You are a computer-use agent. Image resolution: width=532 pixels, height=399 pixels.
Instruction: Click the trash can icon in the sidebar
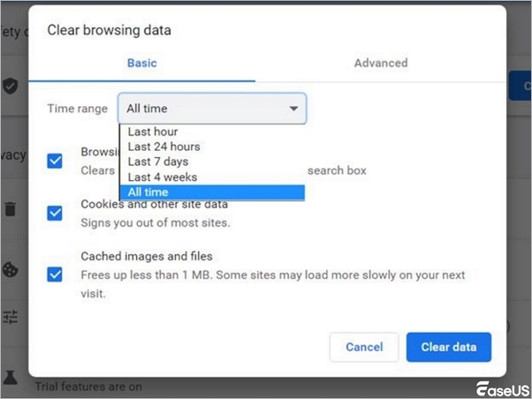11,209
